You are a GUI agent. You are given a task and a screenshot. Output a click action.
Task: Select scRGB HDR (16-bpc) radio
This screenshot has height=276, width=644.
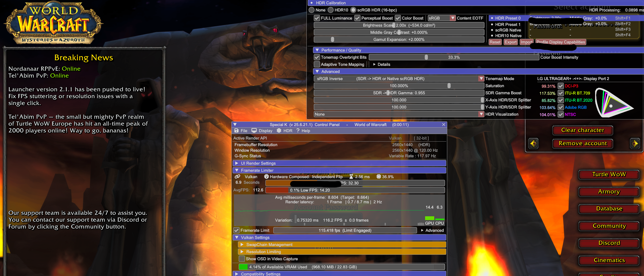(353, 10)
